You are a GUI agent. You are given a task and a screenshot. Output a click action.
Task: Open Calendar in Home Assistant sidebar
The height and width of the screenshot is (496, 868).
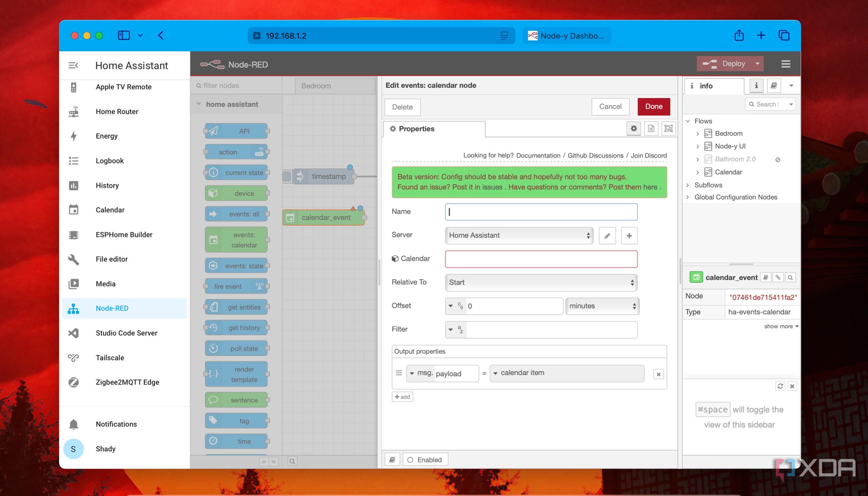click(x=110, y=210)
